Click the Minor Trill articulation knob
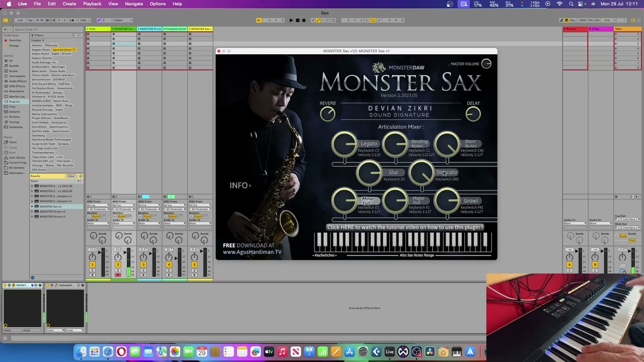 point(344,202)
